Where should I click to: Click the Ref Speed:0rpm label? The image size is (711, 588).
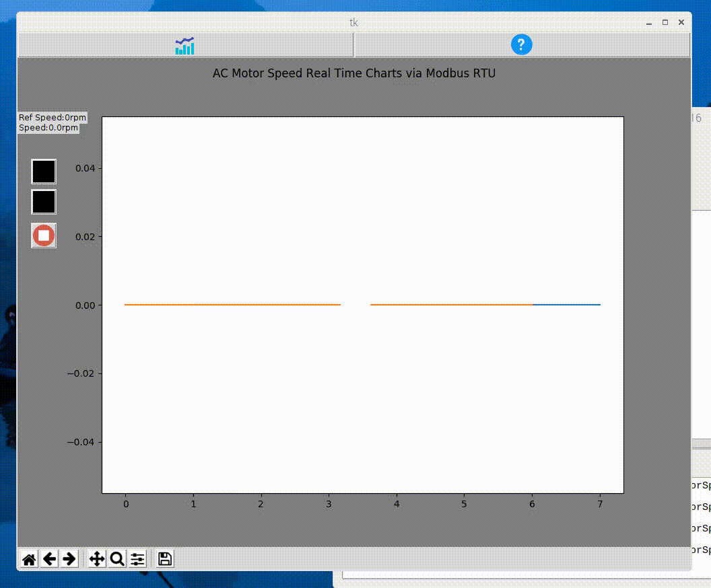click(x=52, y=117)
